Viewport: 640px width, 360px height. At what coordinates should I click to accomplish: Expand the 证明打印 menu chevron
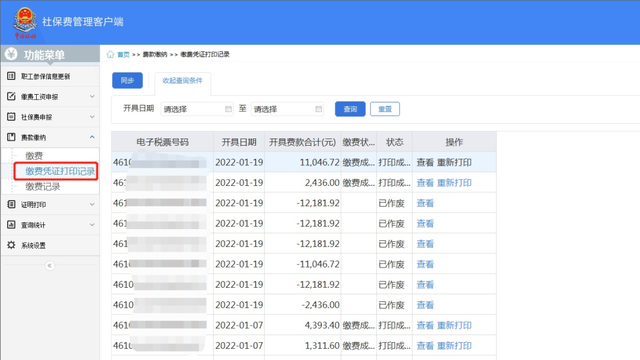point(92,204)
